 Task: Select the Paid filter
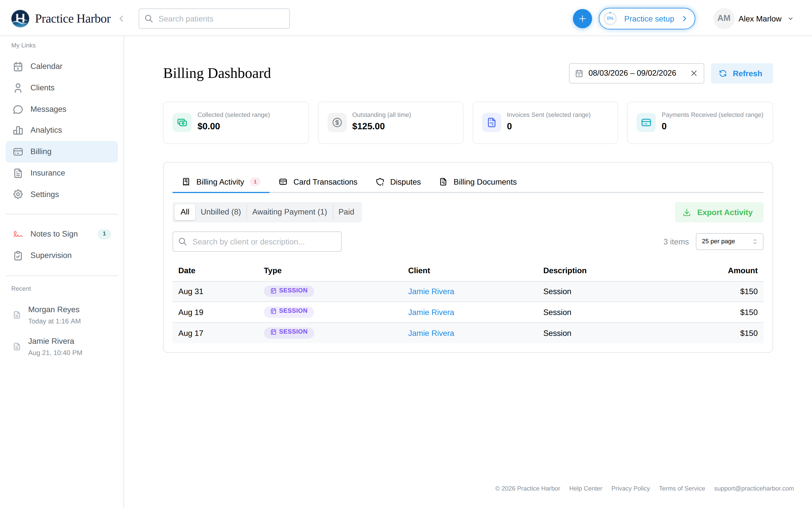point(346,212)
